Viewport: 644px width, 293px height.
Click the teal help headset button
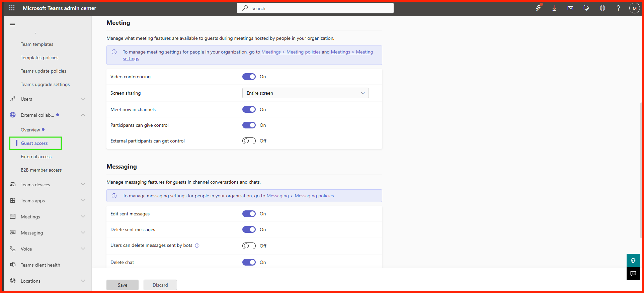pyautogui.click(x=633, y=261)
